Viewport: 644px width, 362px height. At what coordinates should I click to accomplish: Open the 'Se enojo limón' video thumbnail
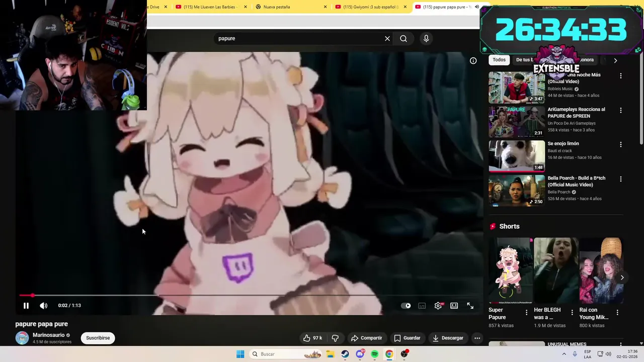pos(517,156)
